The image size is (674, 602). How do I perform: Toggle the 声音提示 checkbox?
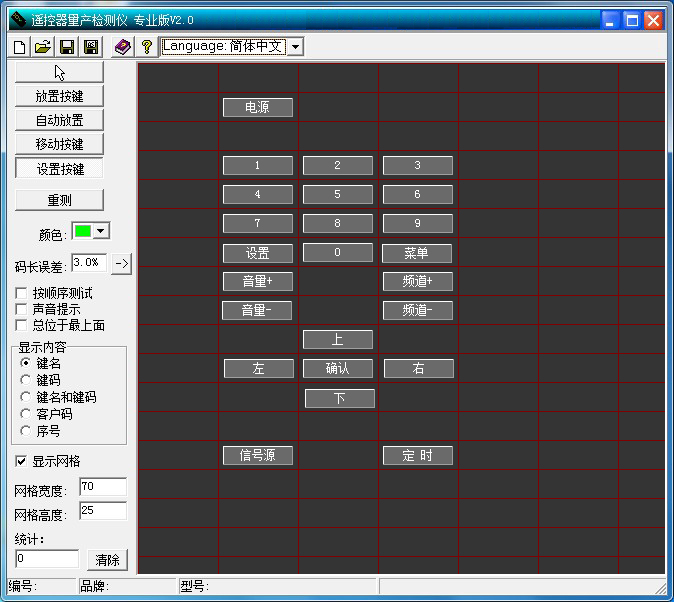[22, 309]
